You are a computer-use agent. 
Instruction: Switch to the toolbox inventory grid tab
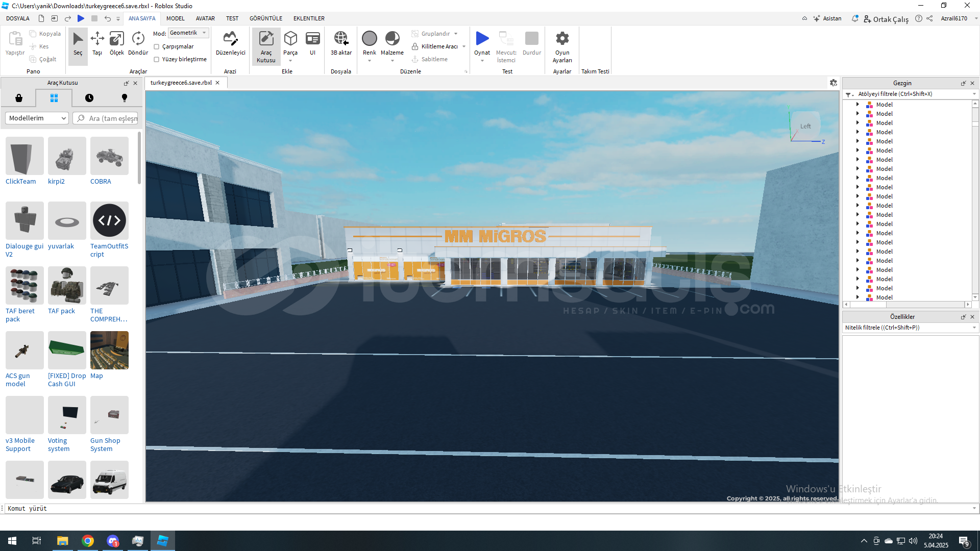coord(54,98)
